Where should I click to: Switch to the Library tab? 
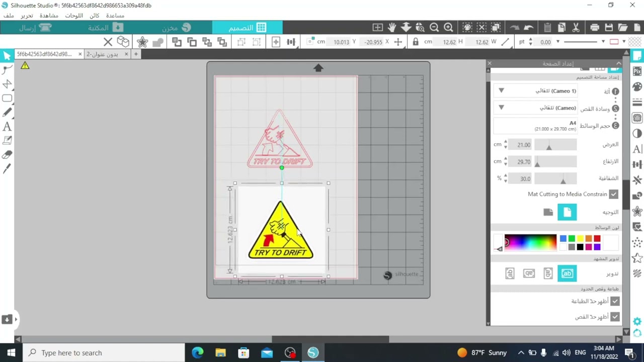(x=106, y=28)
